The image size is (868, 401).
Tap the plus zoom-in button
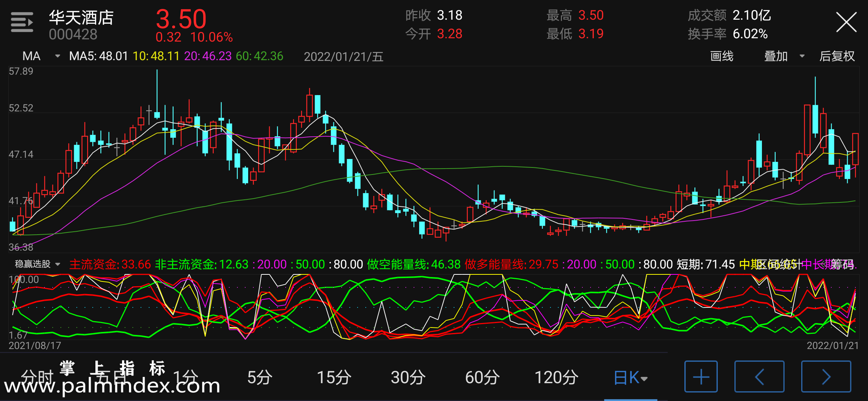point(701,376)
